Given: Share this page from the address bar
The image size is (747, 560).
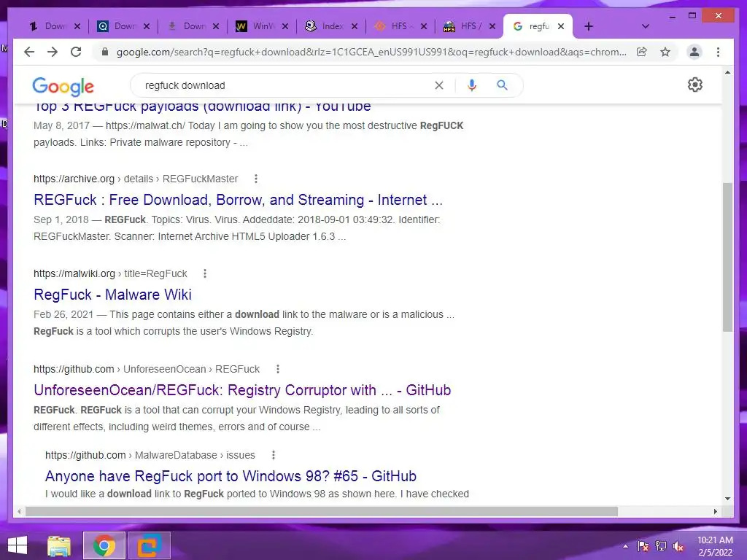Looking at the screenshot, I should pyautogui.click(x=642, y=52).
